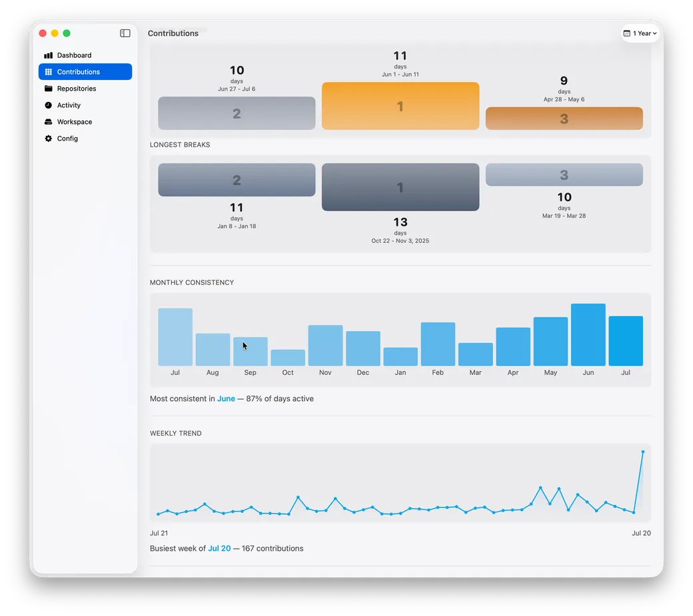The image size is (693, 616).
Task: Click the WEEKLY TREND heading
Action: pyautogui.click(x=175, y=434)
